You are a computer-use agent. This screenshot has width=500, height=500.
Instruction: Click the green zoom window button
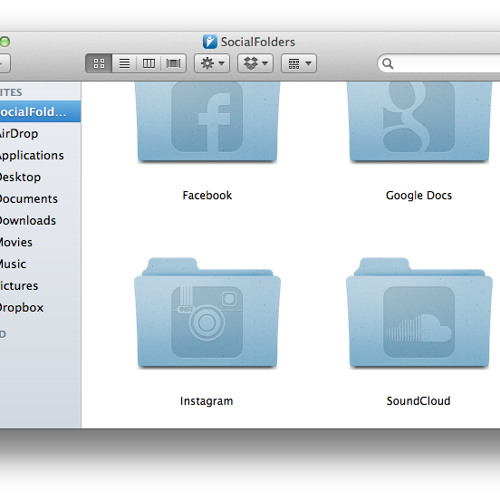5,42
